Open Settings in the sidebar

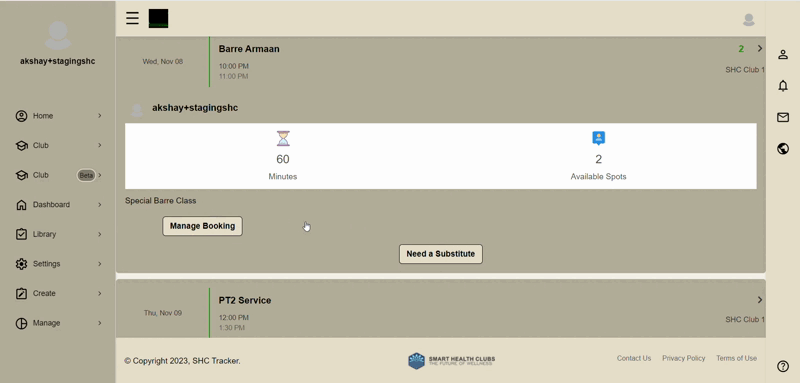[46, 264]
